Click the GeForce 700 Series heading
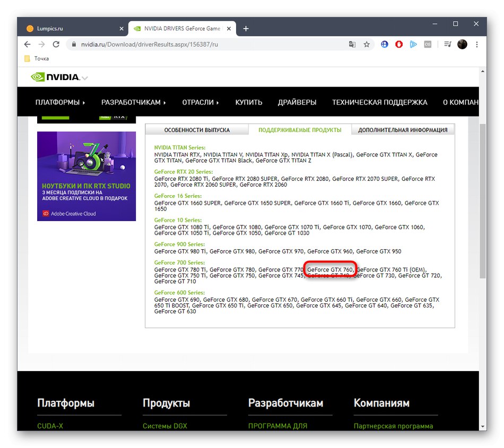Viewport: 504px width, 448px height. (x=179, y=262)
